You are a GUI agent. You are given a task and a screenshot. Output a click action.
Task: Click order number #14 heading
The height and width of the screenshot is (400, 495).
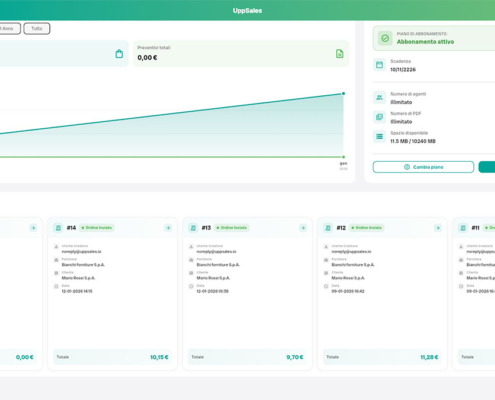pos(71,228)
